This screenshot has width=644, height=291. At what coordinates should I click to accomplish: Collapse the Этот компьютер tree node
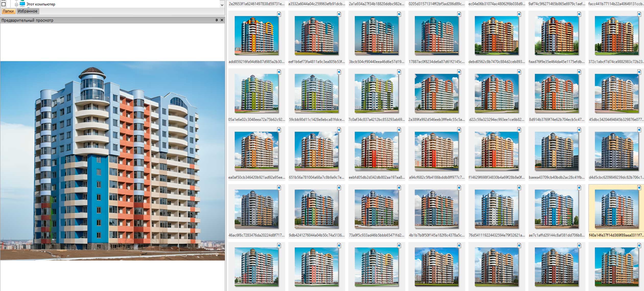click(x=16, y=4)
